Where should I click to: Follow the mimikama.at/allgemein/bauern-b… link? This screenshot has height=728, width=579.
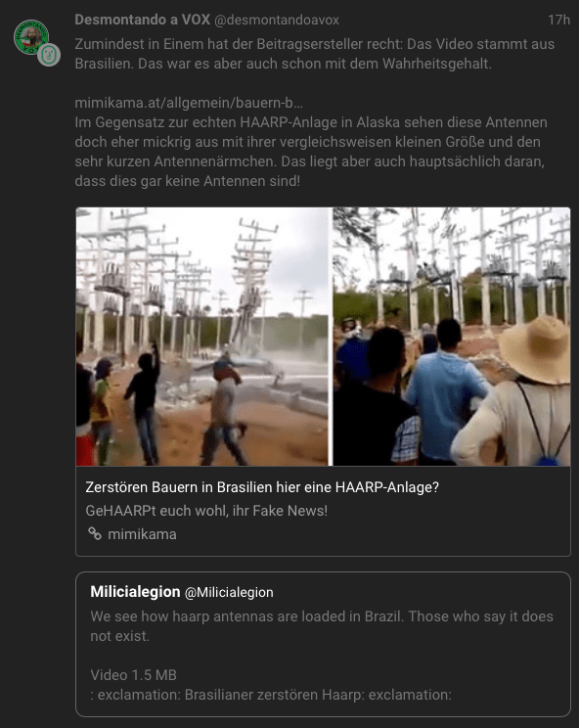[189, 103]
